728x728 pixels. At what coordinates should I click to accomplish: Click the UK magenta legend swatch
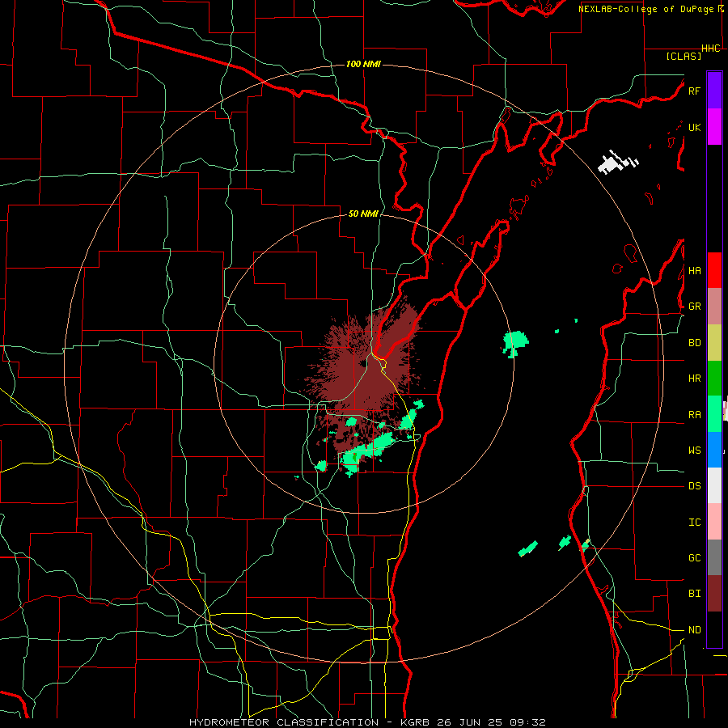click(x=714, y=127)
